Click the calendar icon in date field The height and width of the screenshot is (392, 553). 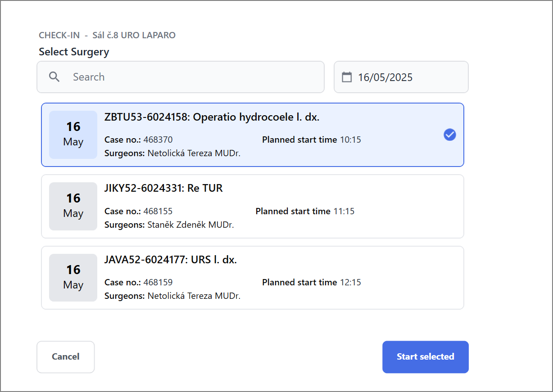[347, 77]
